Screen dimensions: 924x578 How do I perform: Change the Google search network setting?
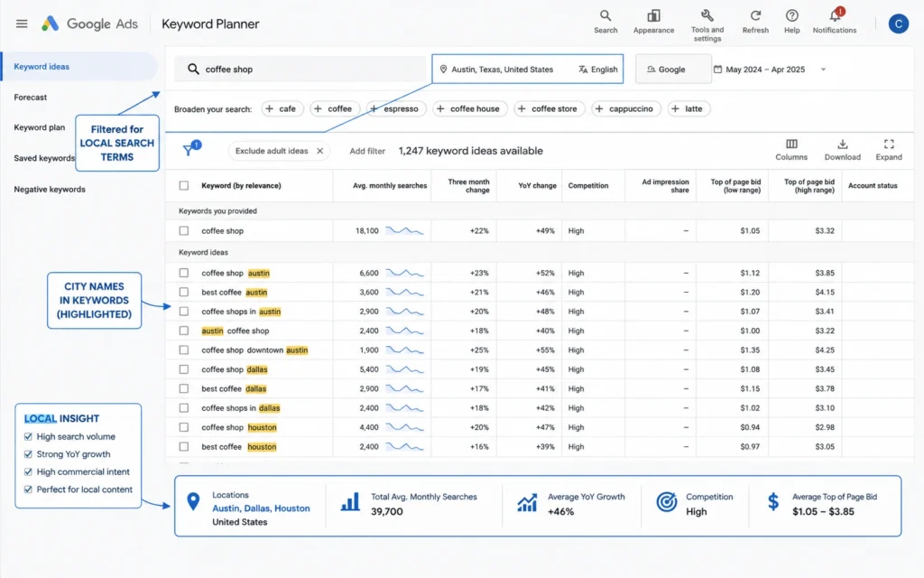673,69
